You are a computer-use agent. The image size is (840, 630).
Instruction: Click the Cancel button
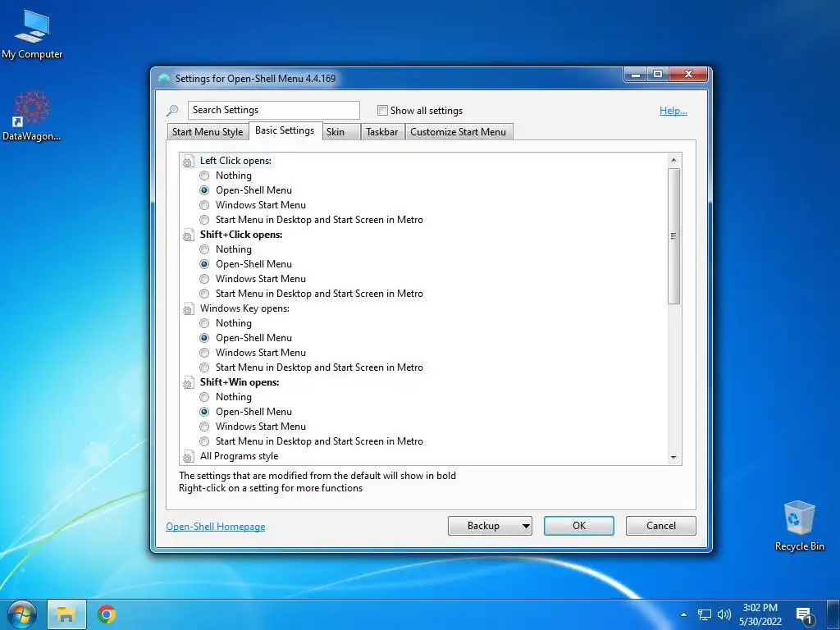coord(661,526)
